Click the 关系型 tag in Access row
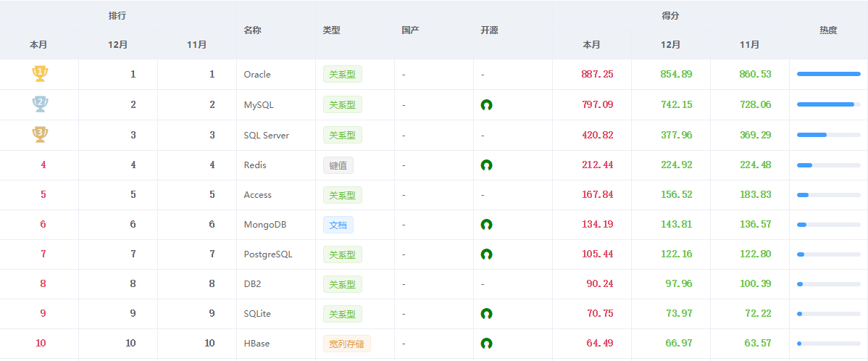The image size is (868, 361). click(x=343, y=195)
